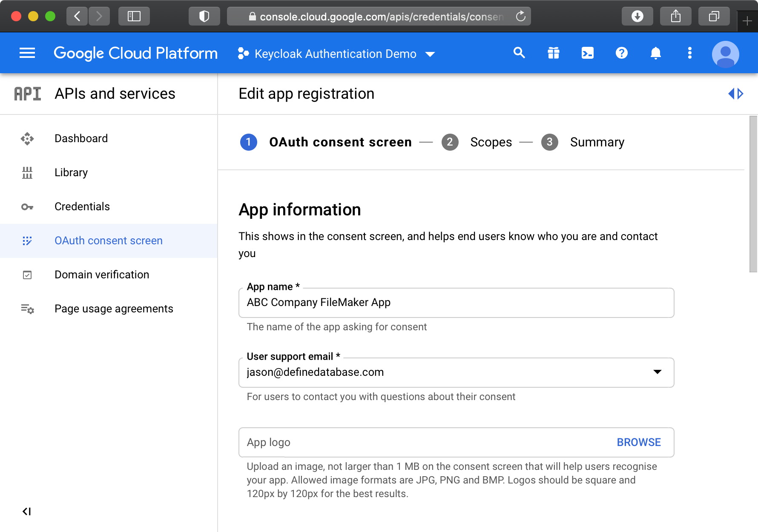Open Google Cloud search
The image size is (758, 532).
(519, 53)
